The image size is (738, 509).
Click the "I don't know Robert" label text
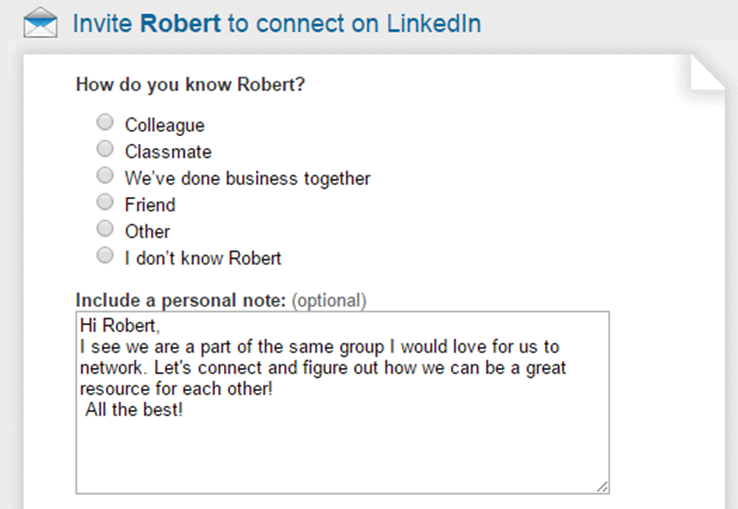(x=203, y=258)
